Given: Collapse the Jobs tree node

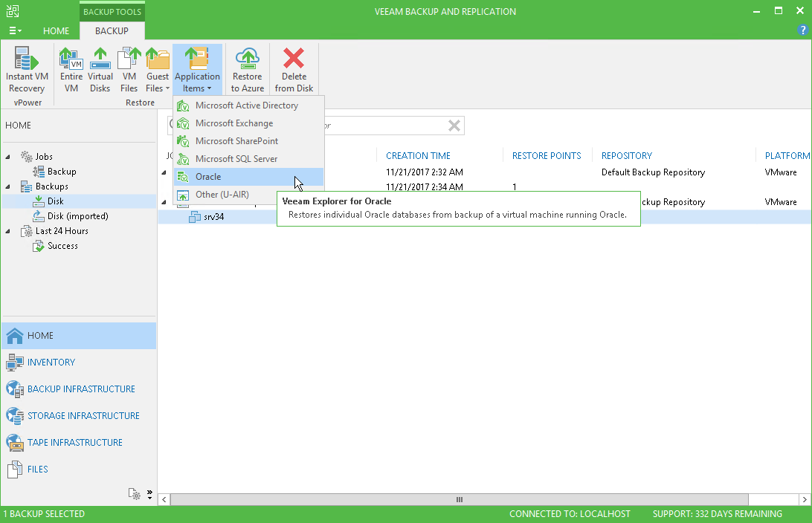Looking at the screenshot, I should click(7, 157).
